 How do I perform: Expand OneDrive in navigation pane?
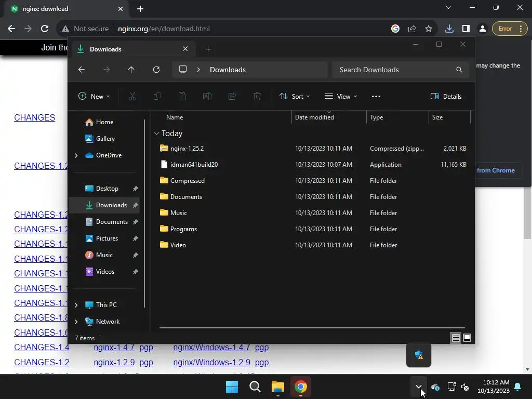76,155
